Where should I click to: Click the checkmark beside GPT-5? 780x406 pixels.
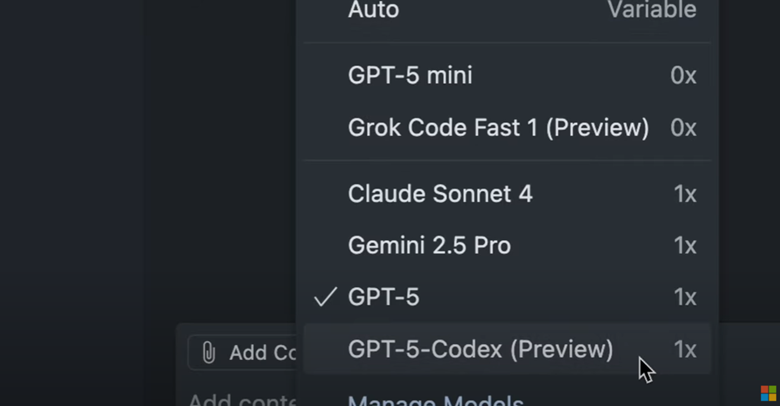[325, 297]
